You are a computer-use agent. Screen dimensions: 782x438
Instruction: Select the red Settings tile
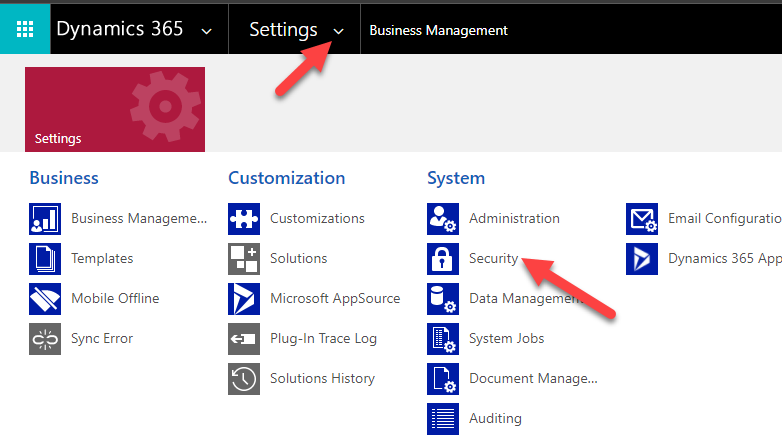[x=115, y=109]
